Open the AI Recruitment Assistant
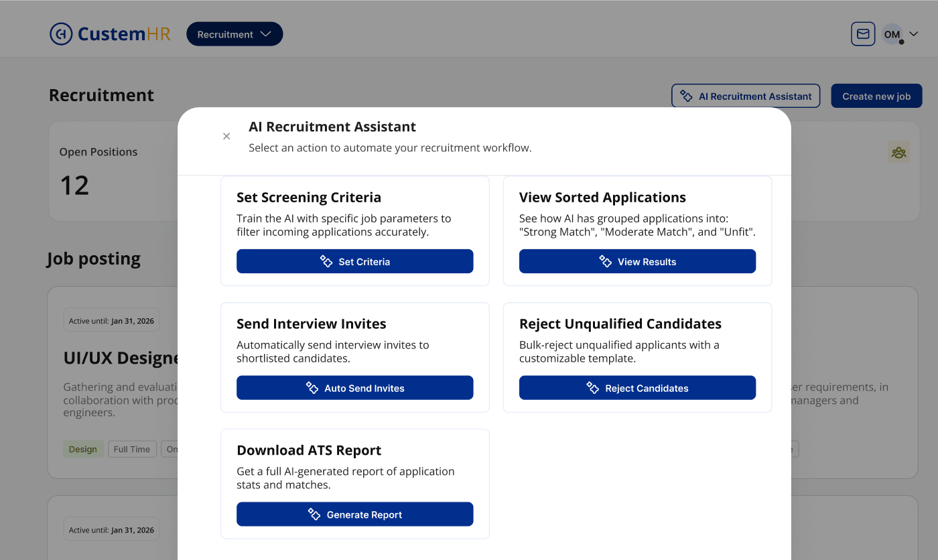This screenshot has height=560, width=938. [x=745, y=96]
